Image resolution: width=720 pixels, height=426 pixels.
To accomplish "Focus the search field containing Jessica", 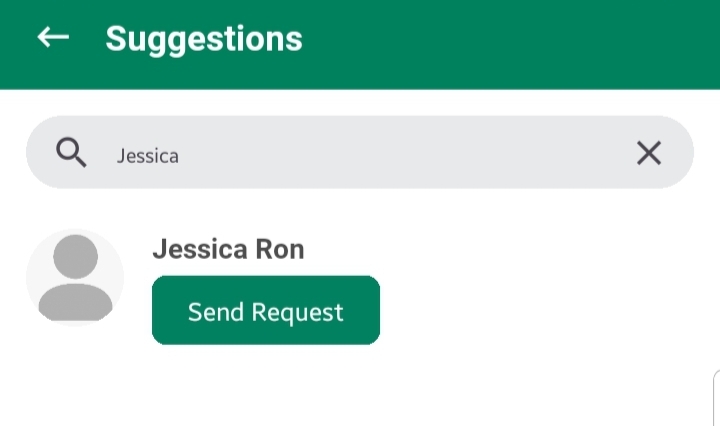I will tap(360, 153).
